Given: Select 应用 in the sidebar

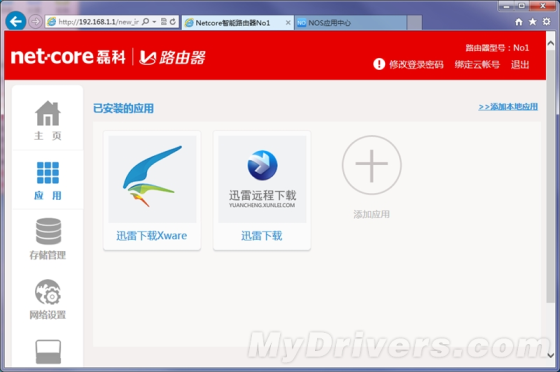Looking at the screenshot, I should coord(48,180).
